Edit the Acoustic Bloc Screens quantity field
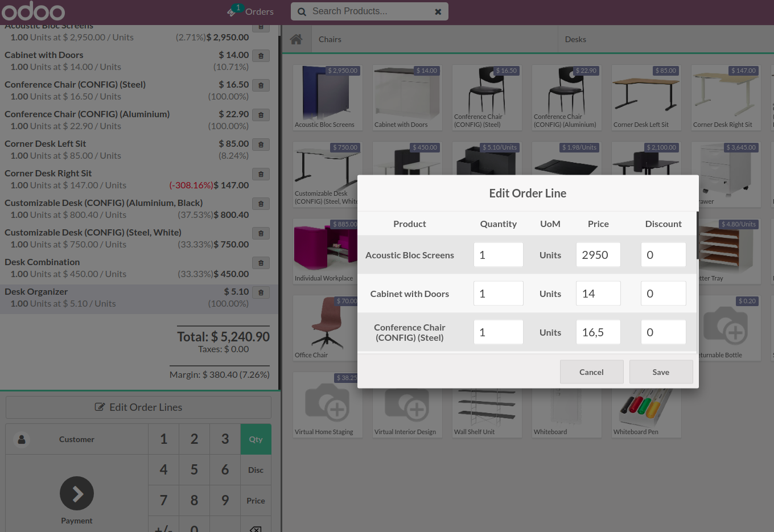The height and width of the screenshot is (532, 774). point(498,254)
